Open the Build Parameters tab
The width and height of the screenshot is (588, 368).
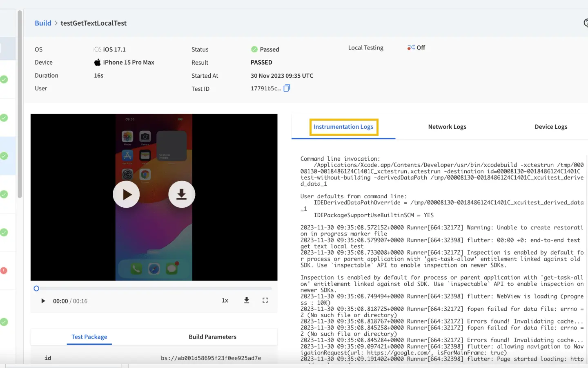click(x=212, y=337)
